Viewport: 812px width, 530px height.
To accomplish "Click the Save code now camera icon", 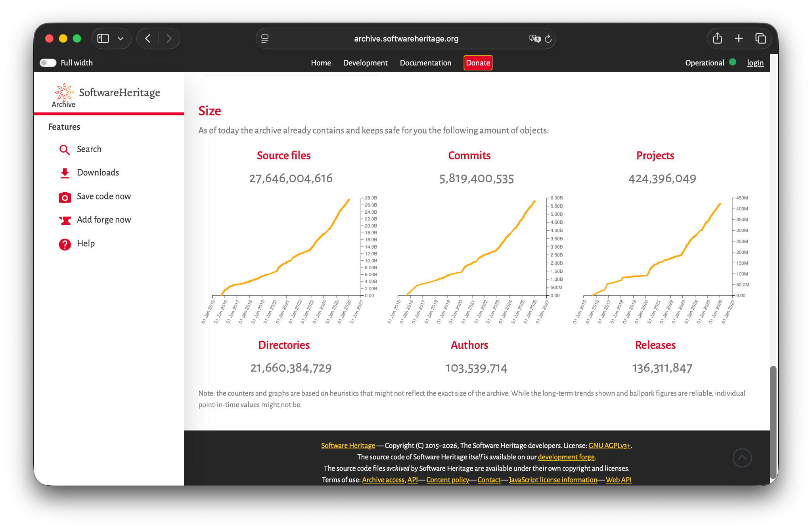I will point(65,197).
